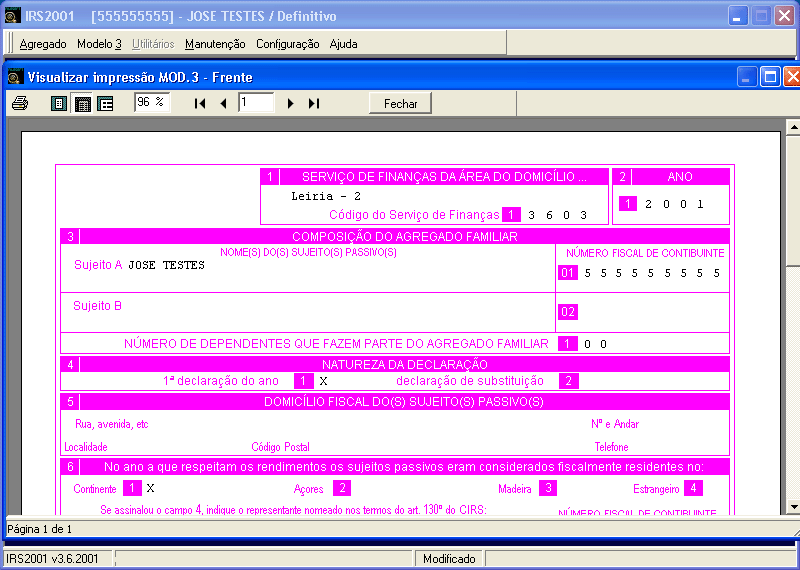Click the Estrangeiro label
Image resolution: width=800 pixels, height=570 pixels.
656,489
